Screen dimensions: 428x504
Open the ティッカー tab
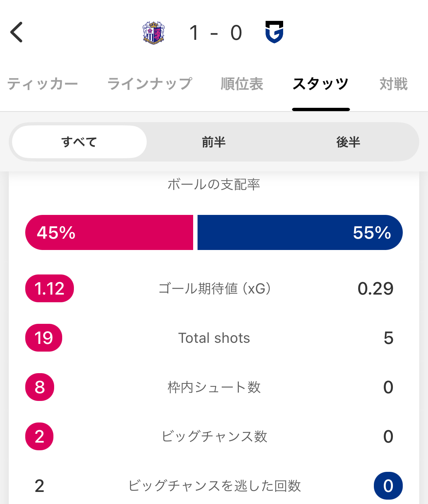click(42, 84)
